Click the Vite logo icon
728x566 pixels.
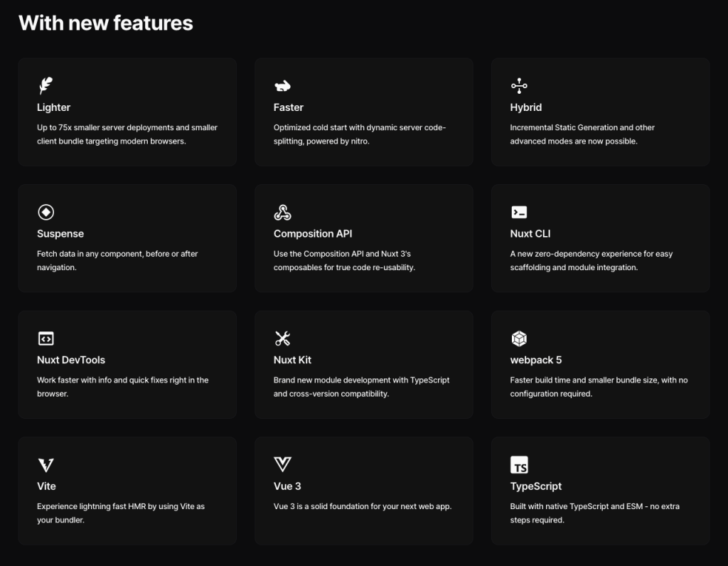pyautogui.click(x=46, y=465)
